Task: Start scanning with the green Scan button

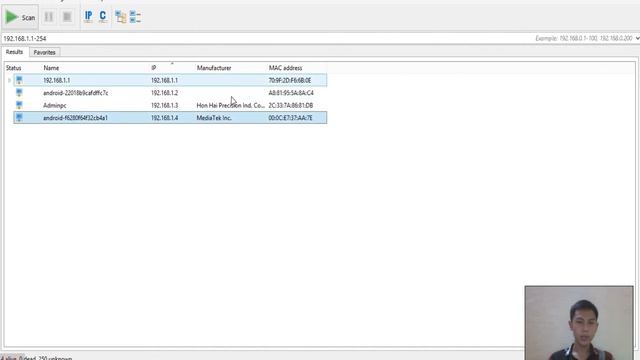Action: click(x=20, y=17)
